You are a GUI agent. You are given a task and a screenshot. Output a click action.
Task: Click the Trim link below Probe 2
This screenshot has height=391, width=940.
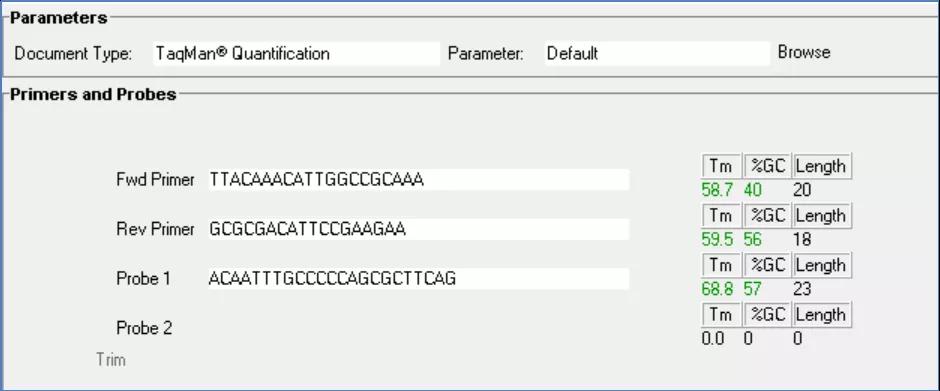tap(111, 360)
